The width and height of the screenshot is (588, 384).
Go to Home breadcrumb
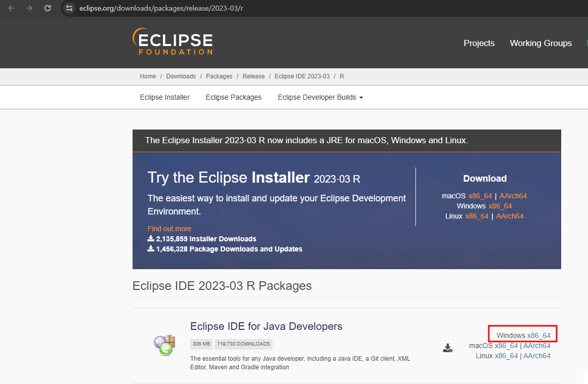tap(148, 76)
